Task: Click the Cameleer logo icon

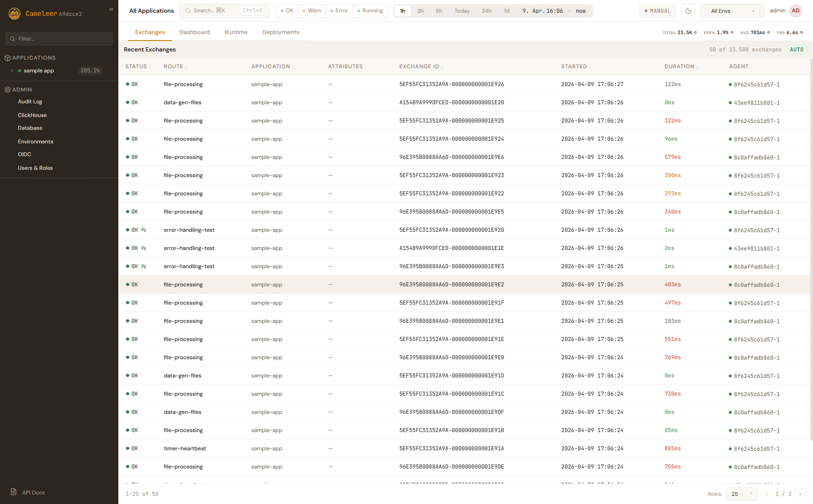Action: 15,14
